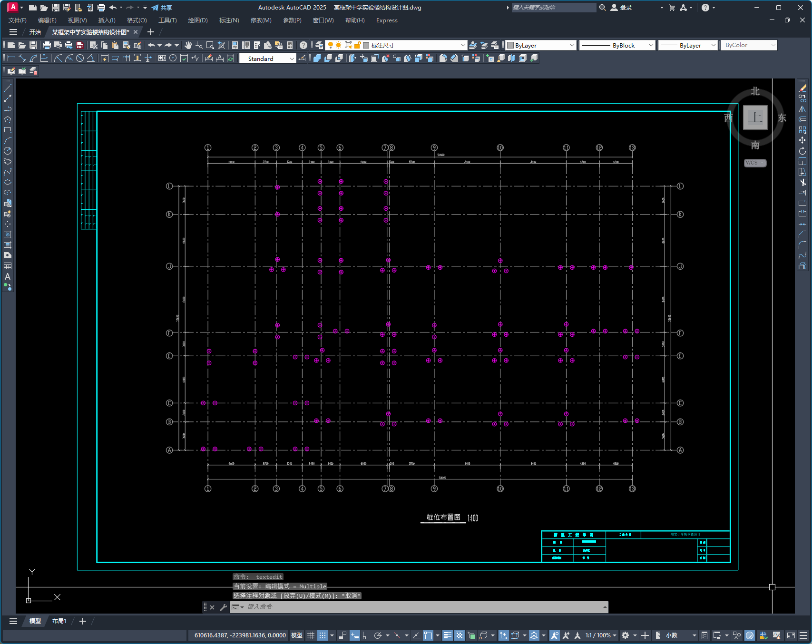Open the 视图(V) menu
The width and height of the screenshot is (812, 644).
click(77, 20)
